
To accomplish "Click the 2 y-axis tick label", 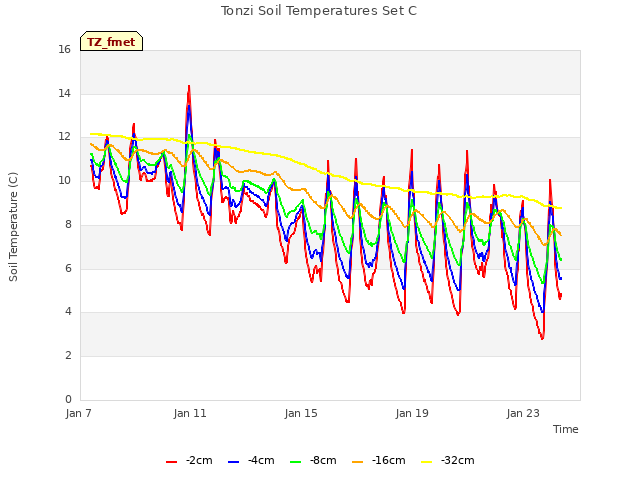I will [x=68, y=356].
